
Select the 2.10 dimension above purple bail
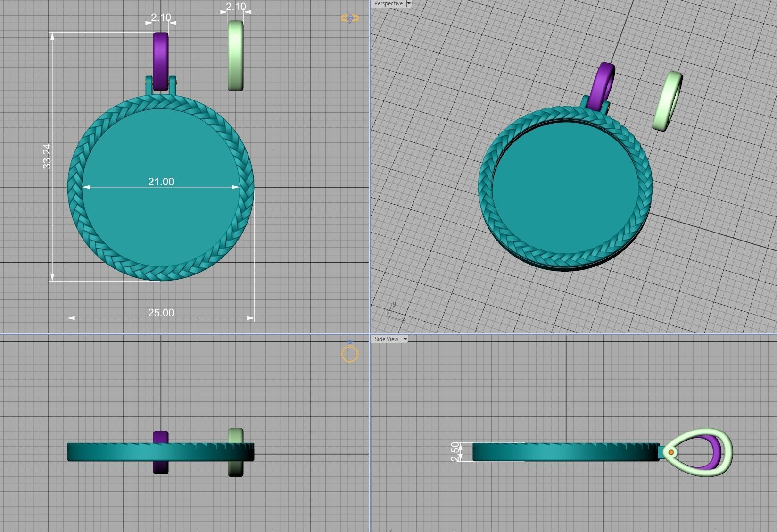click(161, 17)
